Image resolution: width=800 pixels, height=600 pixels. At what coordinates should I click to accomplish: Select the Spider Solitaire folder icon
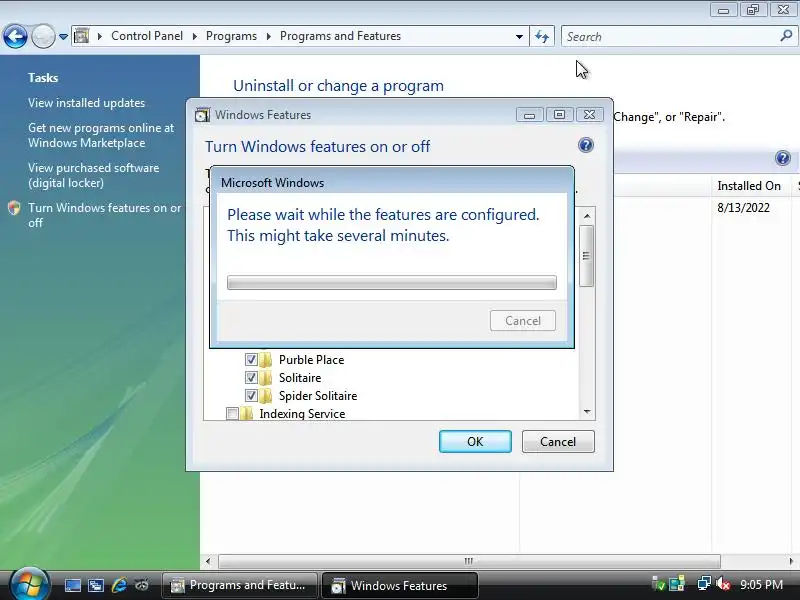coord(265,395)
